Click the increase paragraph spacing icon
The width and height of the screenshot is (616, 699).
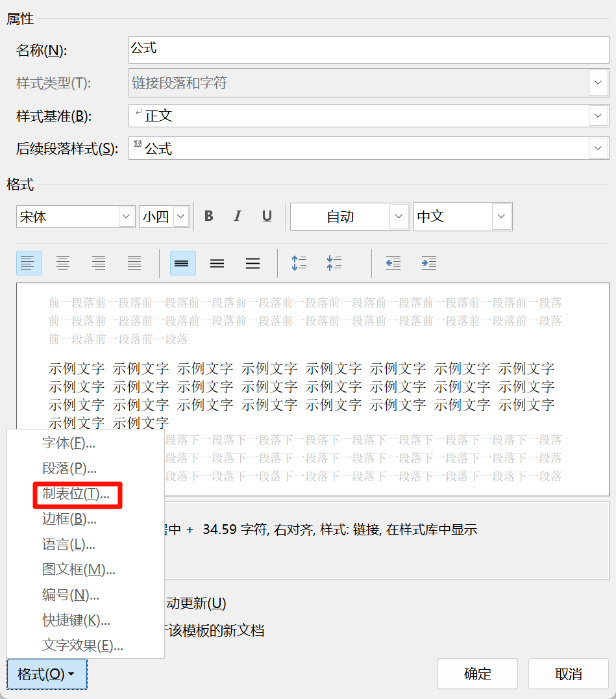pos(299,263)
